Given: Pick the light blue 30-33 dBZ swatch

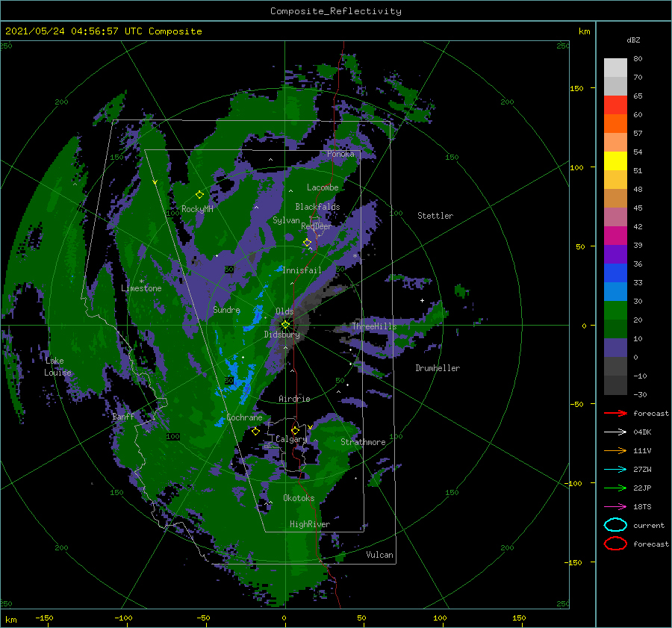Looking at the screenshot, I should point(615,291).
